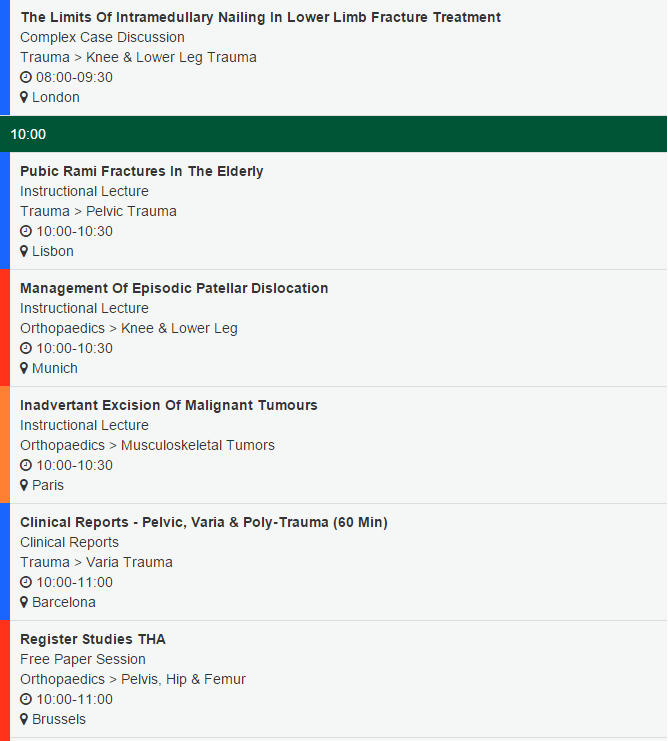Image resolution: width=668 pixels, height=741 pixels.
Task: Click location pin next to Munich
Action: [x=24, y=368]
